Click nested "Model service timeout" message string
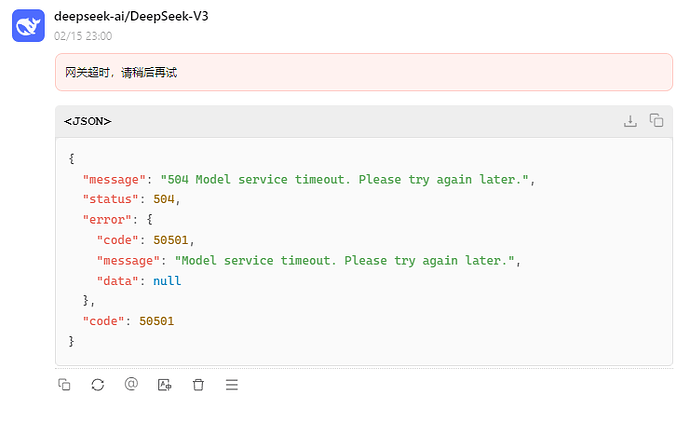This screenshot has height=435, width=690. (x=345, y=260)
